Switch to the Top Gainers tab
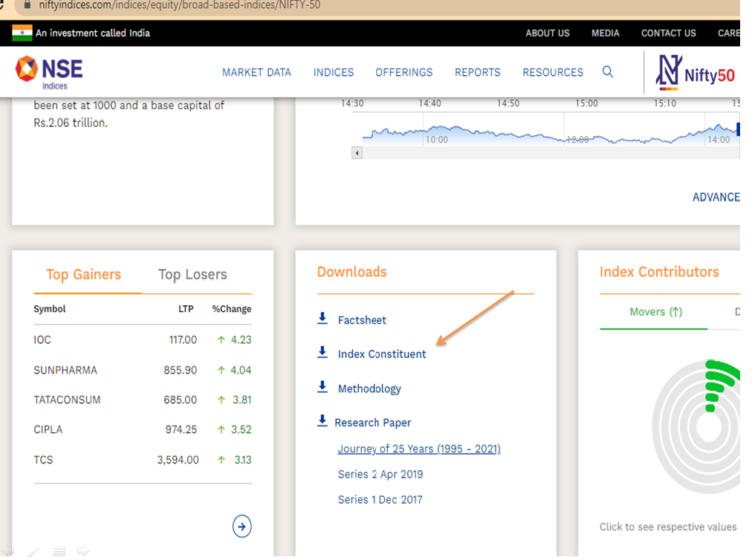This screenshot has height=560, width=752. pos(83,274)
